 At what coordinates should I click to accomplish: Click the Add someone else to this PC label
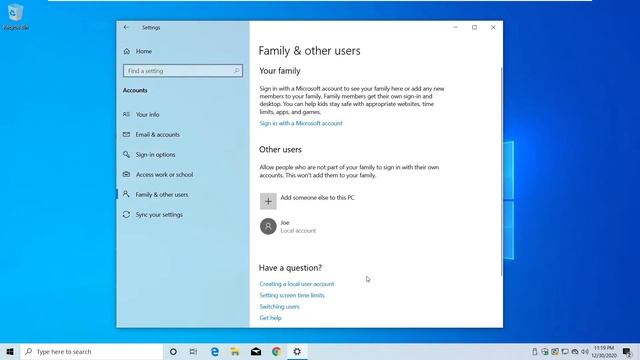tap(318, 198)
